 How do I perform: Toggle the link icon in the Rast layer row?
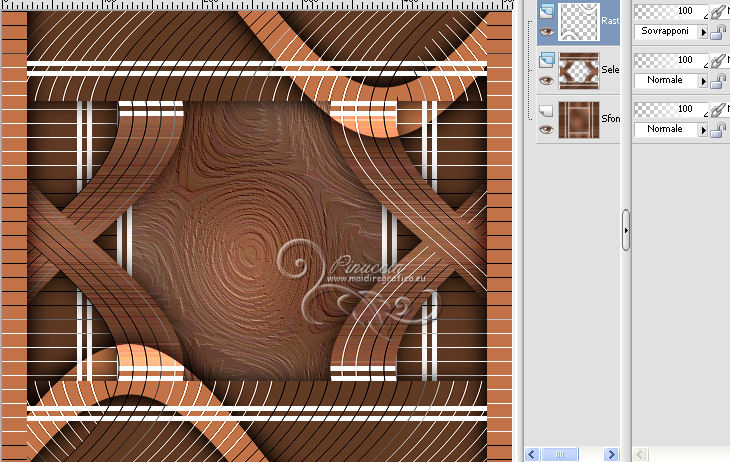[x=718, y=12]
